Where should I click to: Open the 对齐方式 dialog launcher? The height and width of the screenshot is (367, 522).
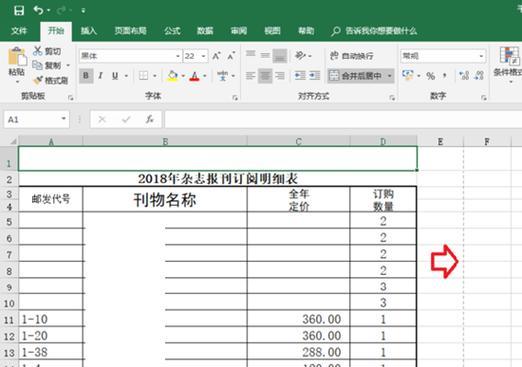tap(392, 98)
